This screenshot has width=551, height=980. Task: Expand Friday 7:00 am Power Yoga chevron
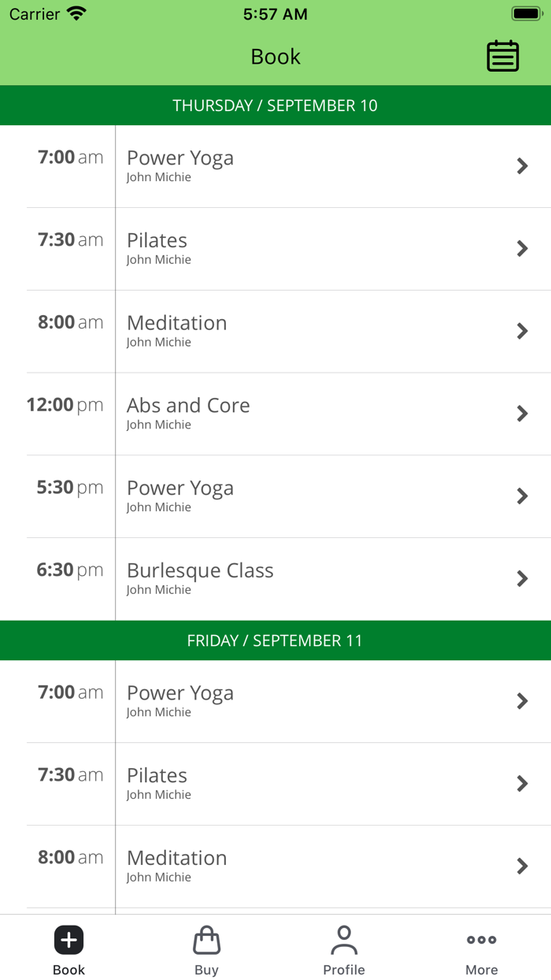click(x=522, y=701)
